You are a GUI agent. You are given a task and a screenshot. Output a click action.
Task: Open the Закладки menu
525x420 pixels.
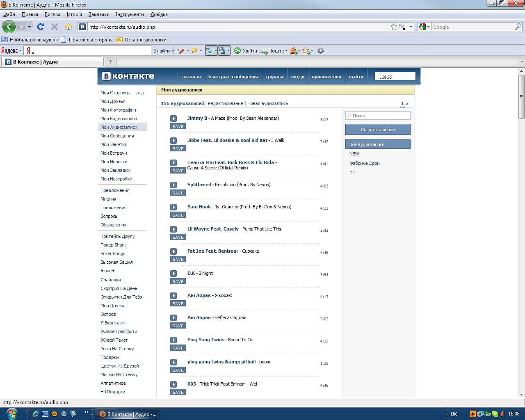tap(99, 14)
